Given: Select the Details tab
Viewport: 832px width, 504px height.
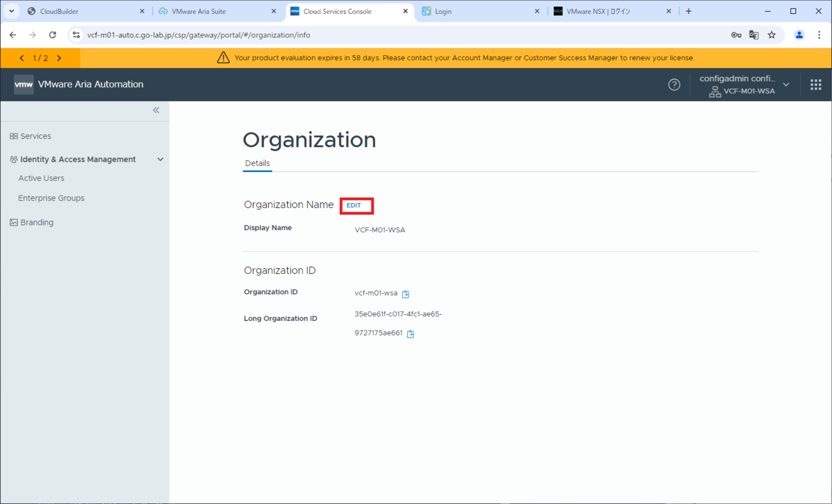Looking at the screenshot, I should pyautogui.click(x=257, y=164).
